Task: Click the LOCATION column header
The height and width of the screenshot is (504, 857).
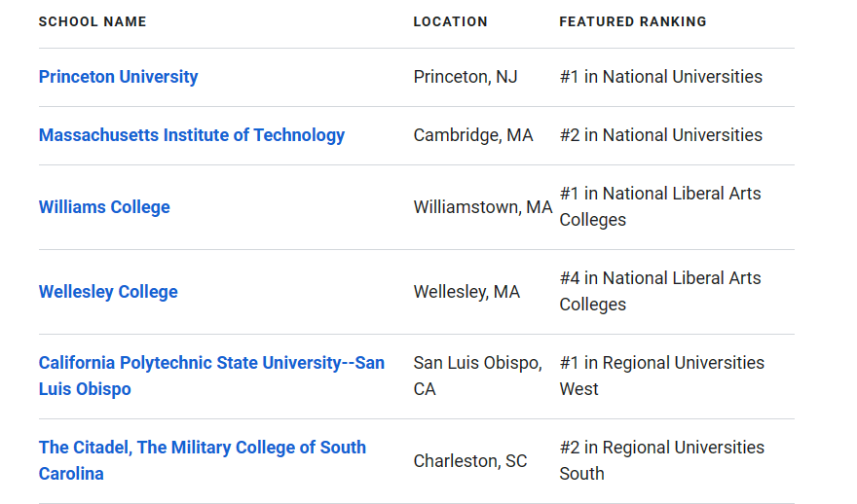Action: tap(450, 21)
